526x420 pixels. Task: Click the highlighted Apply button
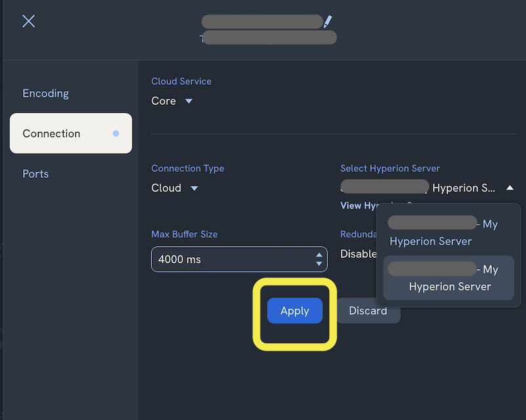(x=294, y=310)
